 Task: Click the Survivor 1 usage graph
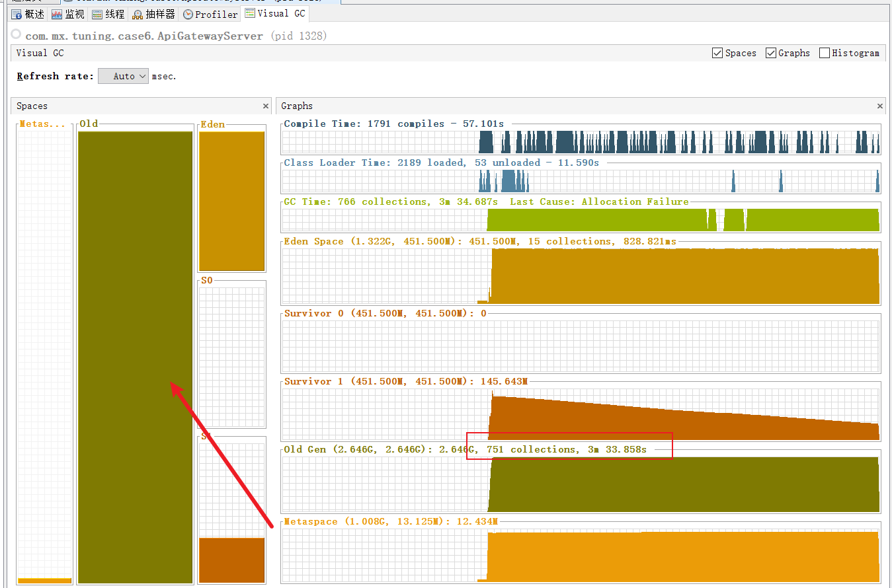click(x=581, y=414)
